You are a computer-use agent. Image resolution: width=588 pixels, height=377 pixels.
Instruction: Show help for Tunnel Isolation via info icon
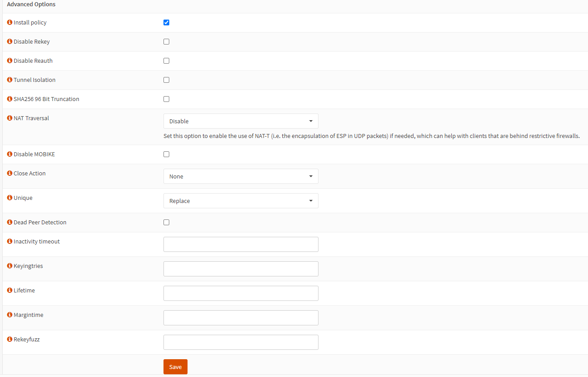pyautogui.click(x=10, y=80)
